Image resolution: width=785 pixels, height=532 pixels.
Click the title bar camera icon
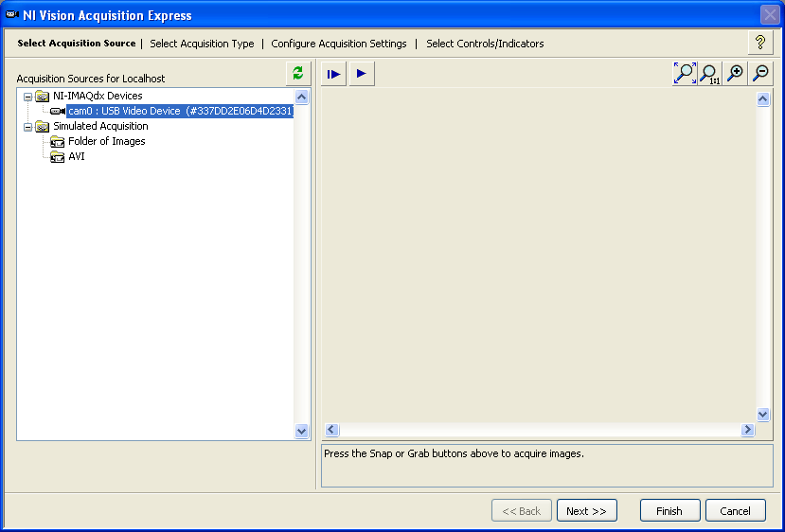(12, 15)
